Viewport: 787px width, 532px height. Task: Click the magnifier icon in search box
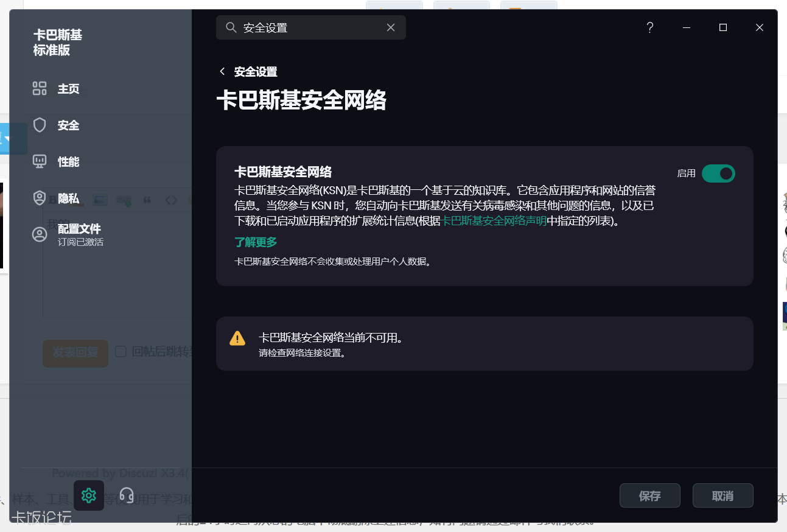[231, 27]
